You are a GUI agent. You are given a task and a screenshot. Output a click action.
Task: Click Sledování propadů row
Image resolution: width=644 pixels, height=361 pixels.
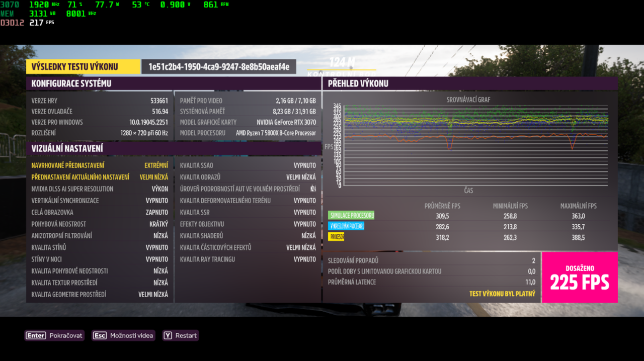pos(432,261)
